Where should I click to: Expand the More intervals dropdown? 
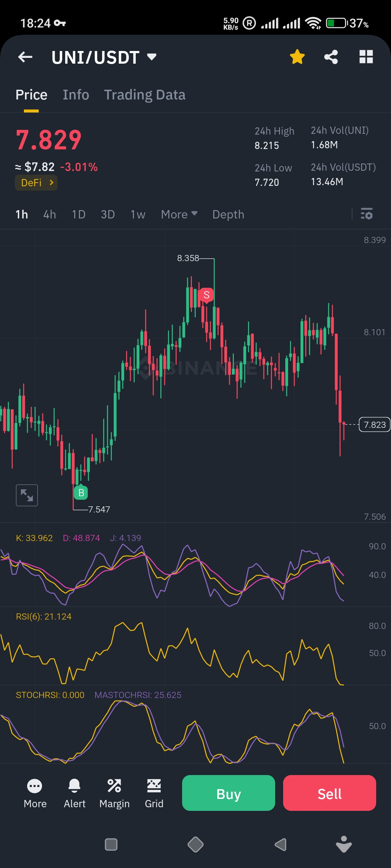[x=179, y=214]
